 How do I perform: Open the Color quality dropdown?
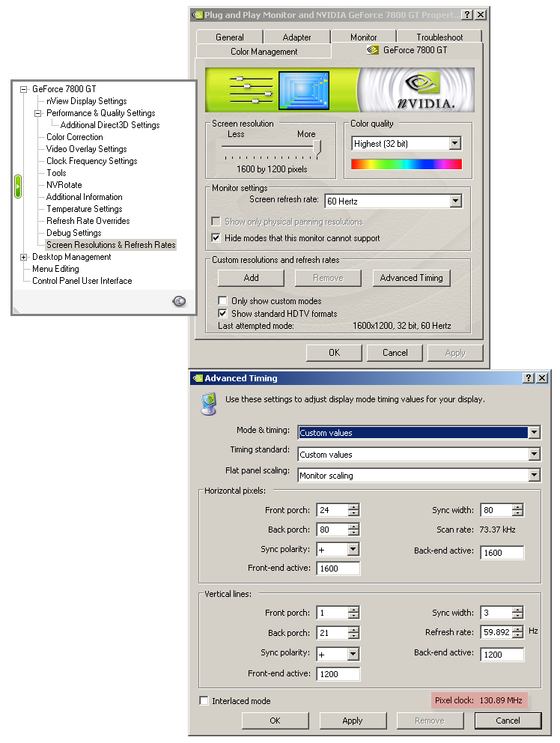[455, 143]
